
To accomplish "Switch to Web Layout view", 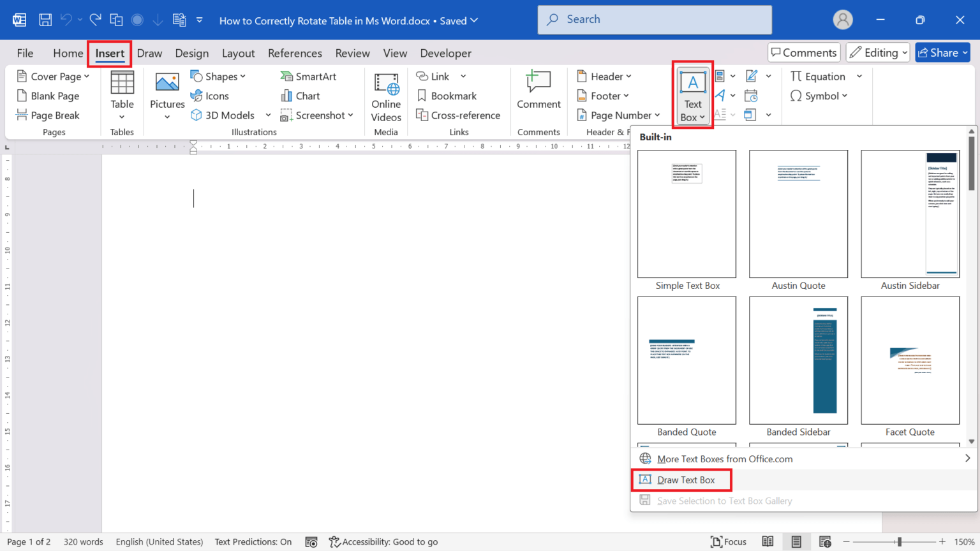I will 824,541.
